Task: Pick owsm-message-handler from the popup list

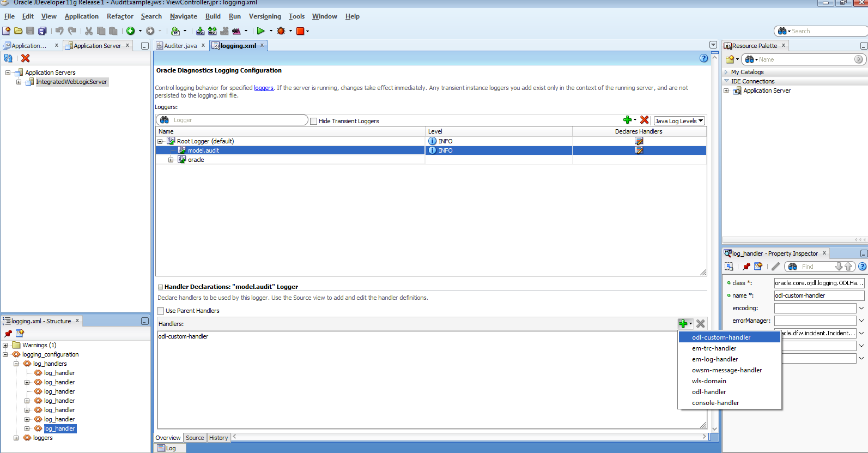Action: click(730, 370)
